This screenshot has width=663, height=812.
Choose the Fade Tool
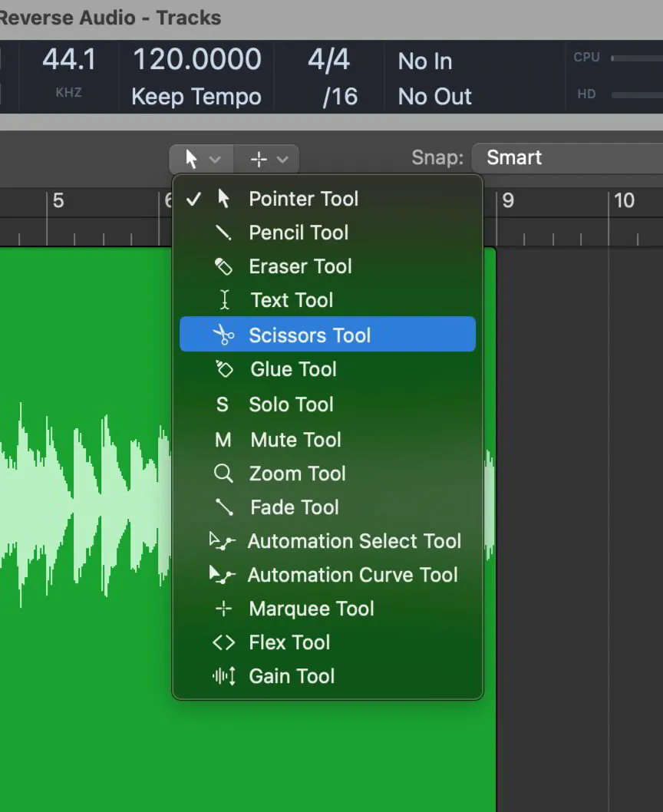click(292, 507)
